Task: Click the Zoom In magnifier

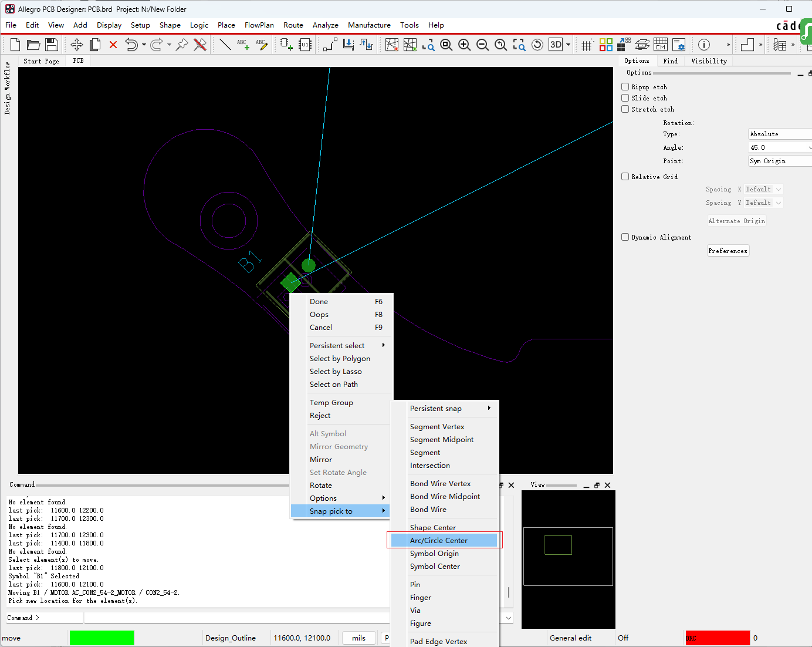Action: [x=465, y=45]
